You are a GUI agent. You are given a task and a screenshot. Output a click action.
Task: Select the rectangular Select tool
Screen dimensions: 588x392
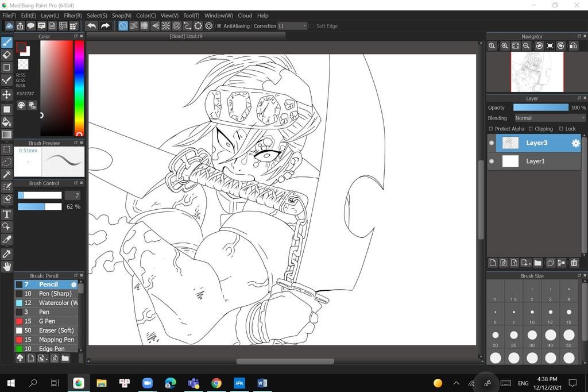7,149
